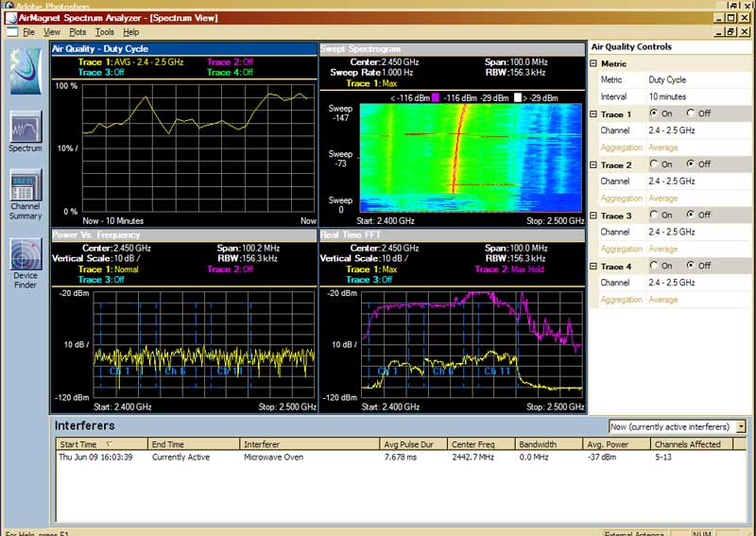The width and height of the screenshot is (756, 536).
Task: Turn Trace 3 Off radio button
Action: 691,215
